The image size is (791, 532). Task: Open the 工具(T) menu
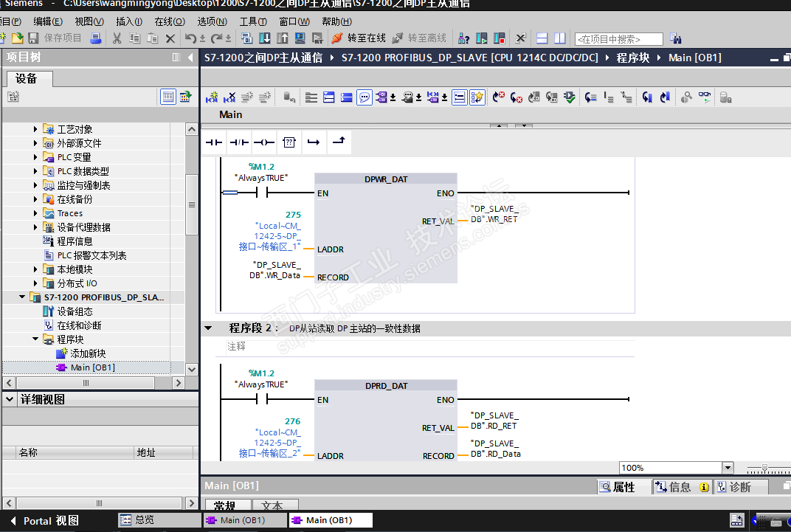[253, 21]
